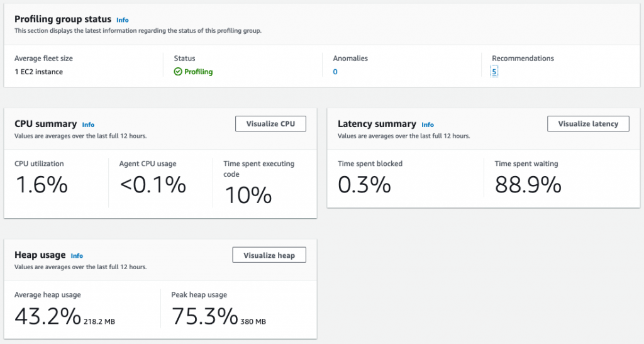
Task: Open Info link beside Profiling group status
Action: click(x=123, y=20)
